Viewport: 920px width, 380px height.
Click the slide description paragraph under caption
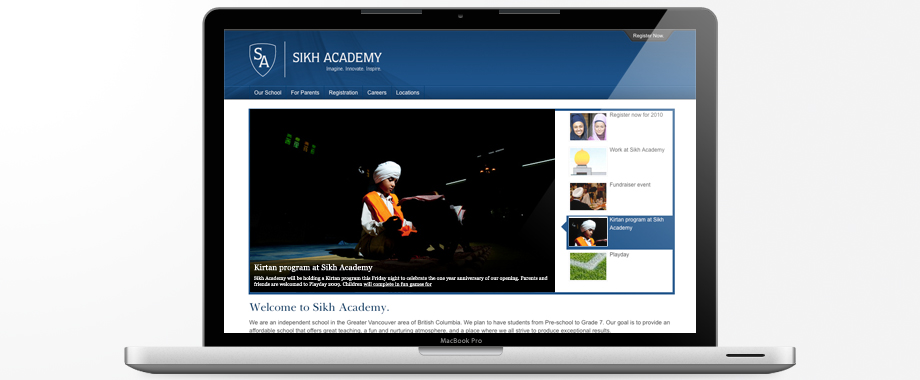point(401,281)
